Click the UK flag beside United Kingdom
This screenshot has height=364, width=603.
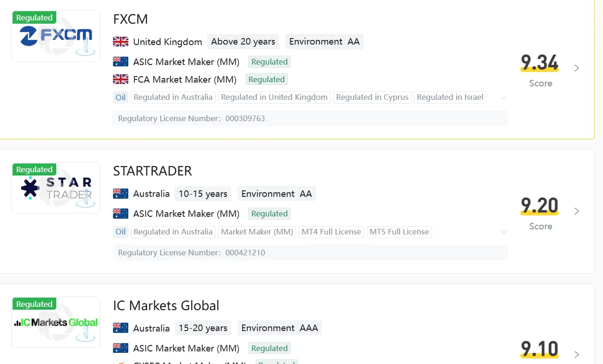pyautogui.click(x=120, y=42)
